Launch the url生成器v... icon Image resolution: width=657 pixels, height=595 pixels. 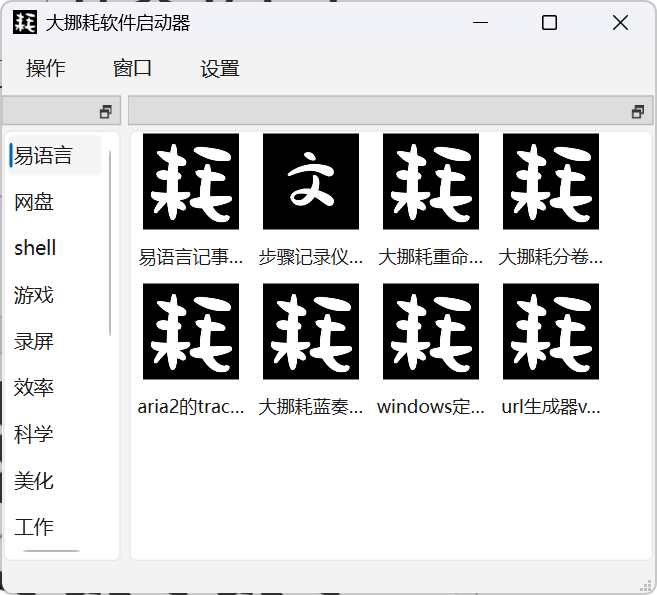551,331
